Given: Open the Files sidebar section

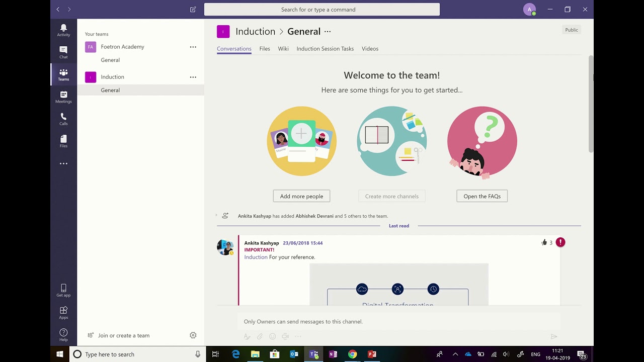Looking at the screenshot, I should click(63, 141).
